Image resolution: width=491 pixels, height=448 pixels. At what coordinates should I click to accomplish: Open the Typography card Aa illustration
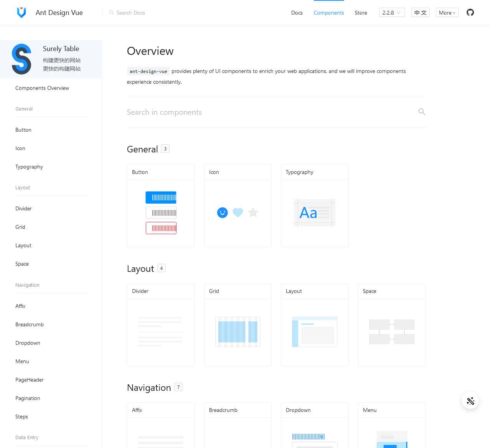[315, 213]
